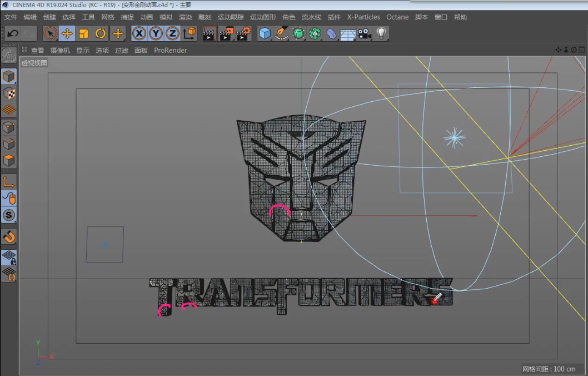588x376 pixels.
Task: Click the Make Editable icon
Action: 9,55
